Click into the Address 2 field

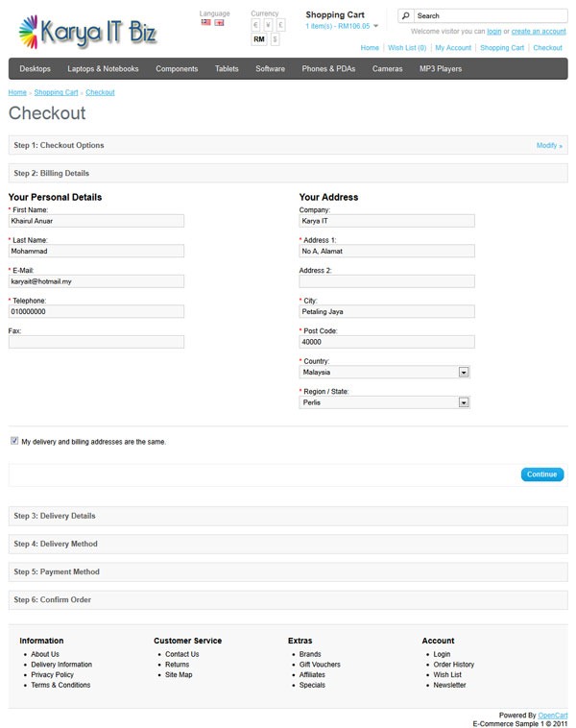(387, 280)
